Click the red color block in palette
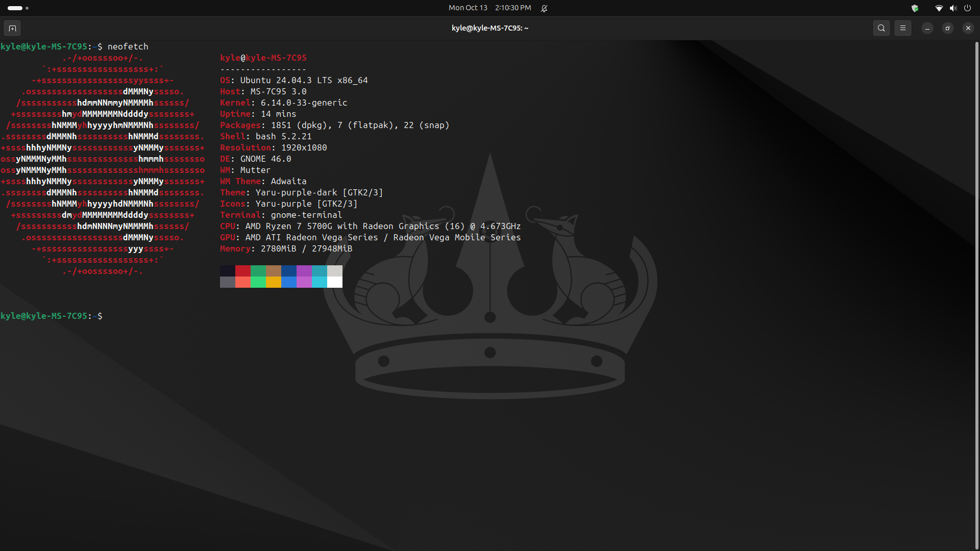Screen dimensions: 980x551 [x=243, y=270]
